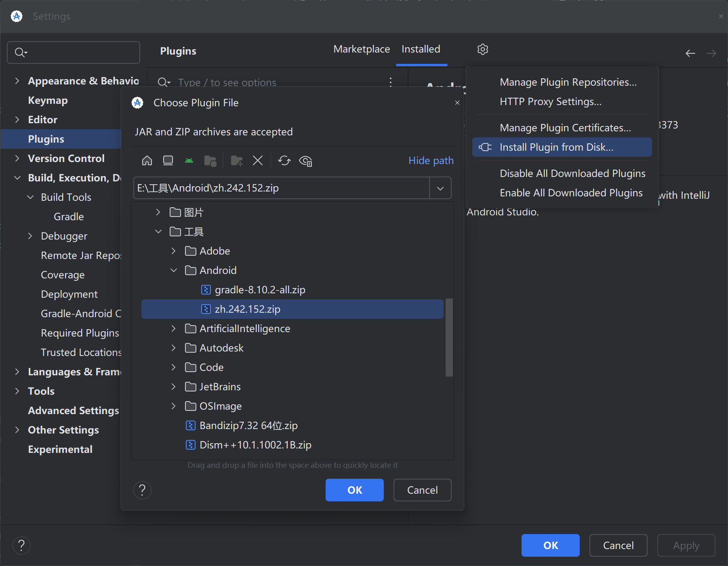Open plugin settings gear icon
This screenshot has width=728, height=566.
tap(483, 49)
